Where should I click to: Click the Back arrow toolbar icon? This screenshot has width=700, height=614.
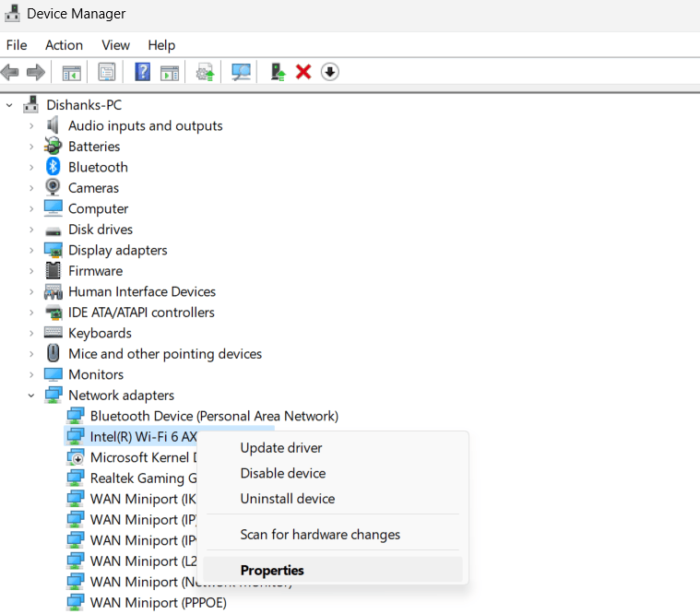click(x=10, y=72)
